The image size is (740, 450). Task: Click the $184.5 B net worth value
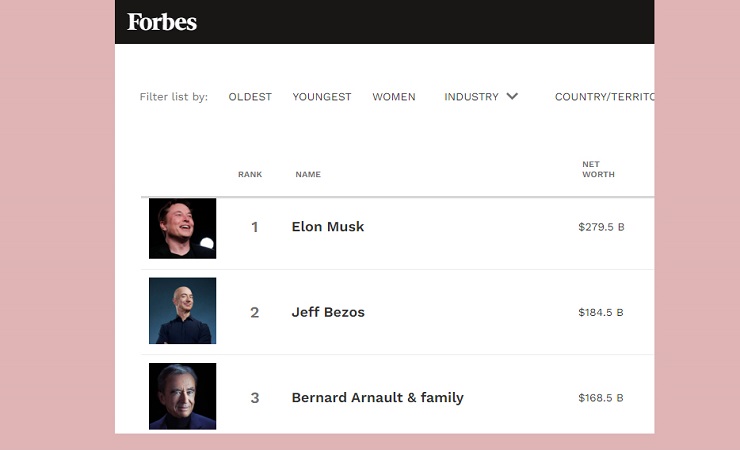pos(601,312)
